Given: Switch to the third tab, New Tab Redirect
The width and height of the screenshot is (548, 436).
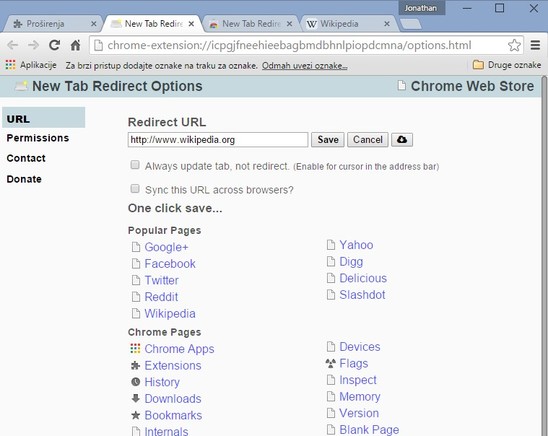Looking at the screenshot, I should (251, 24).
